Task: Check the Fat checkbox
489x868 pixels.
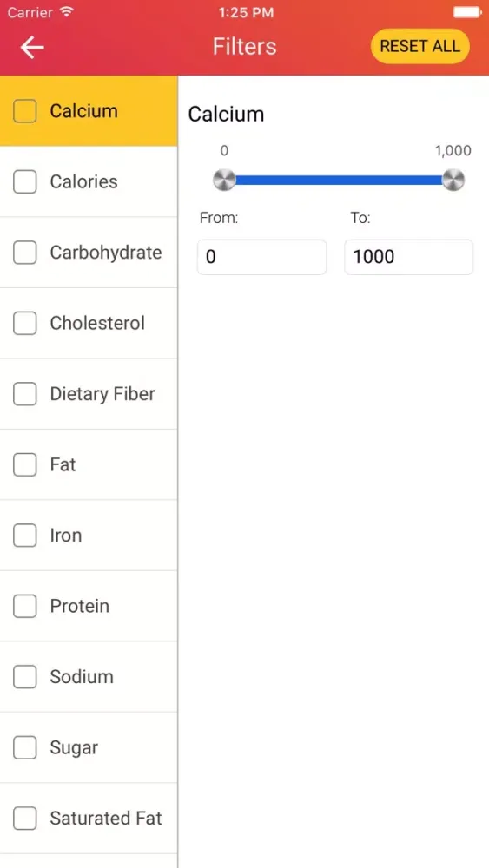Action: click(25, 464)
